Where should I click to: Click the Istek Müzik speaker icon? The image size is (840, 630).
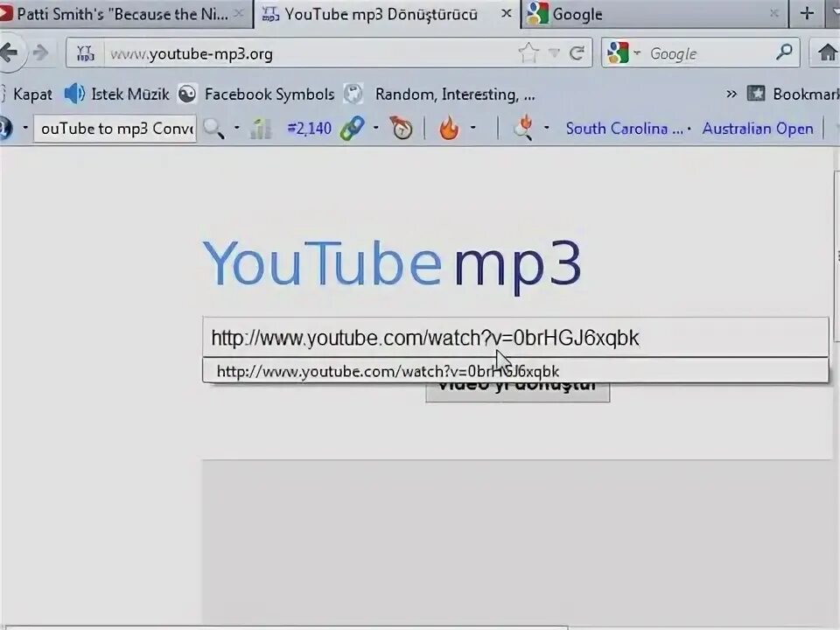[74, 94]
